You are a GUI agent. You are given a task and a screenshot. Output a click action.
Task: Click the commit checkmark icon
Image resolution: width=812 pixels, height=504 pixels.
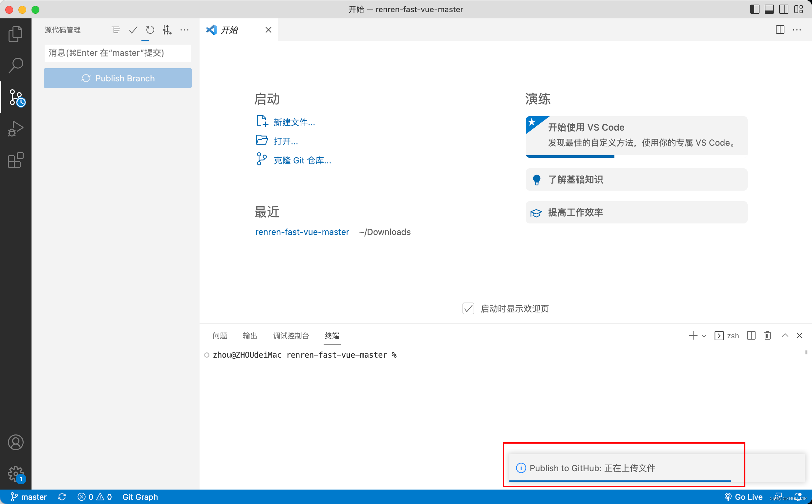pos(133,30)
